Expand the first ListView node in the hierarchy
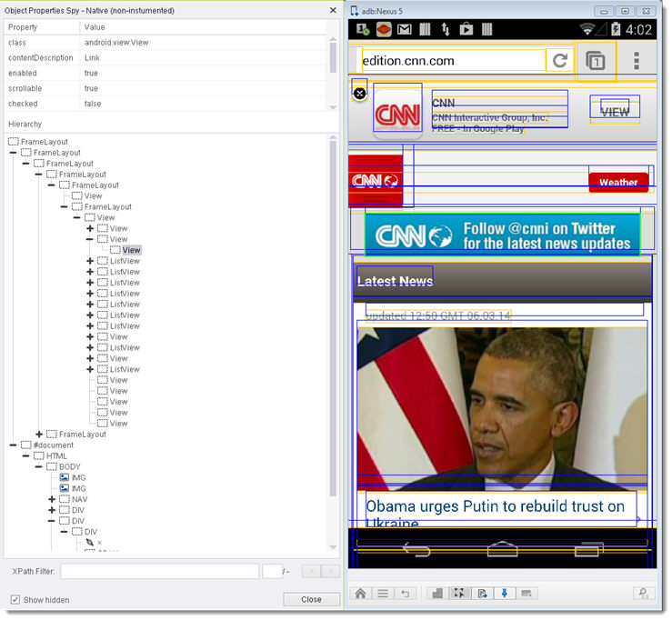672x620 pixels. click(90, 261)
